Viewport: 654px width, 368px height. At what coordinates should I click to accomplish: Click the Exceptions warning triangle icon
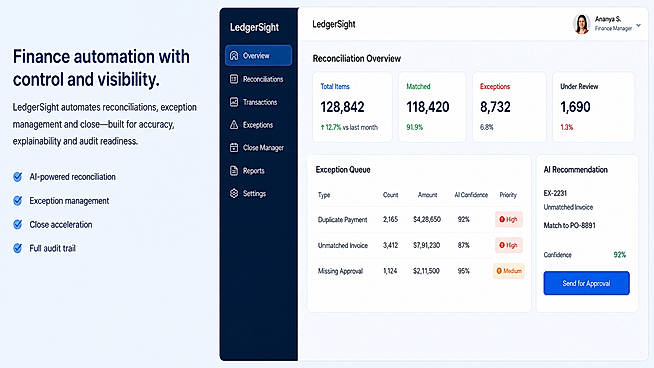click(x=234, y=124)
